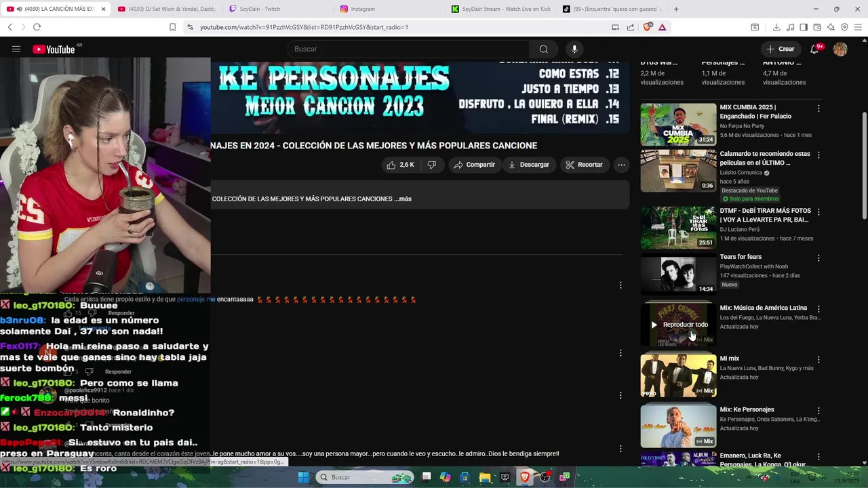Open File Explorer from the taskbar
Image resolution: width=868 pixels, height=488 pixels.
pos(485,477)
